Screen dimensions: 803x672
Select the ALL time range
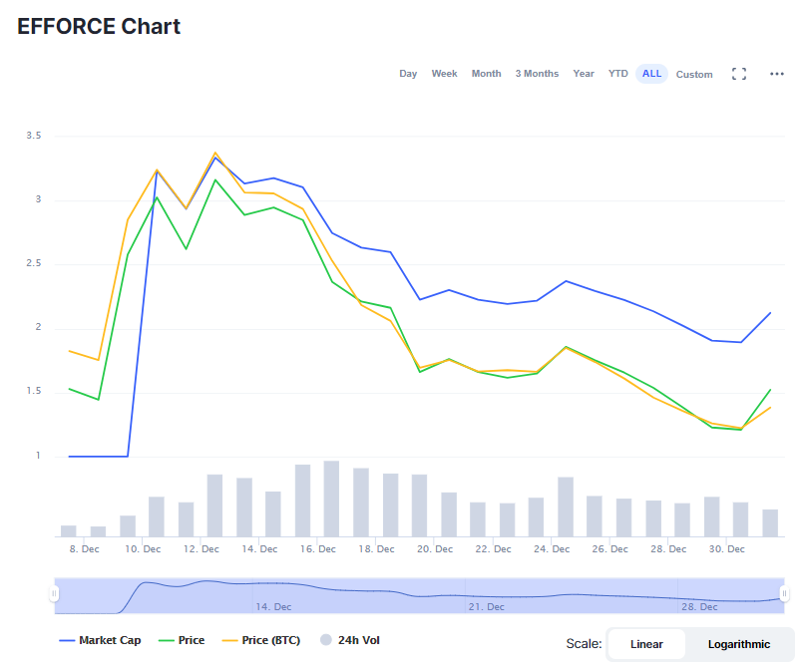tap(651, 74)
